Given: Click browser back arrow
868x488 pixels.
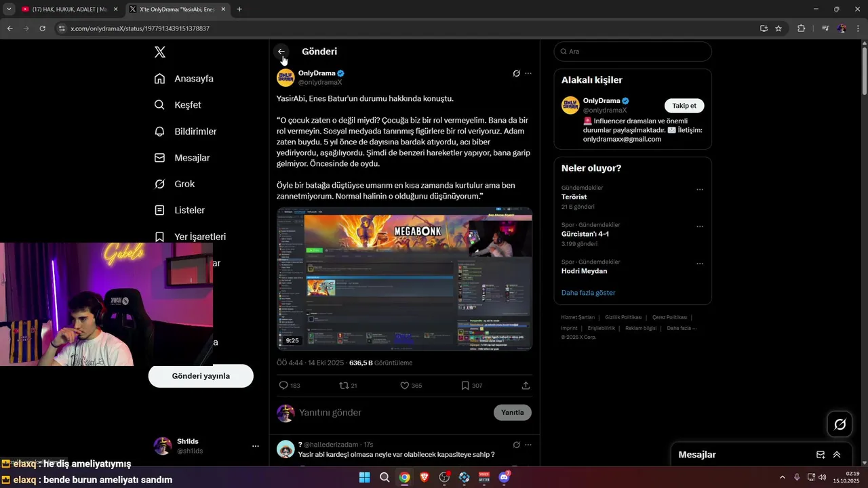Looking at the screenshot, I should [9, 28].
